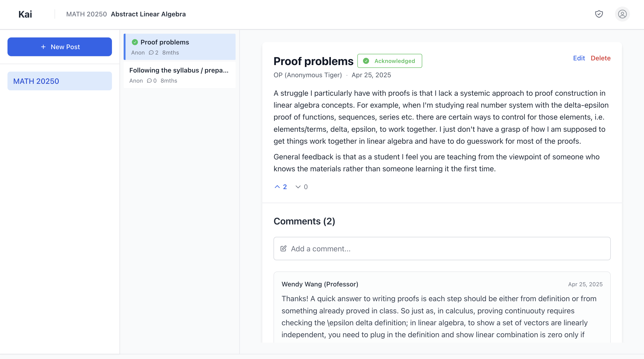Click the Acknowledged badge checkmark icon
This screenshot has width=644, height=359.
pyautogui.click(x=366, y=61)
